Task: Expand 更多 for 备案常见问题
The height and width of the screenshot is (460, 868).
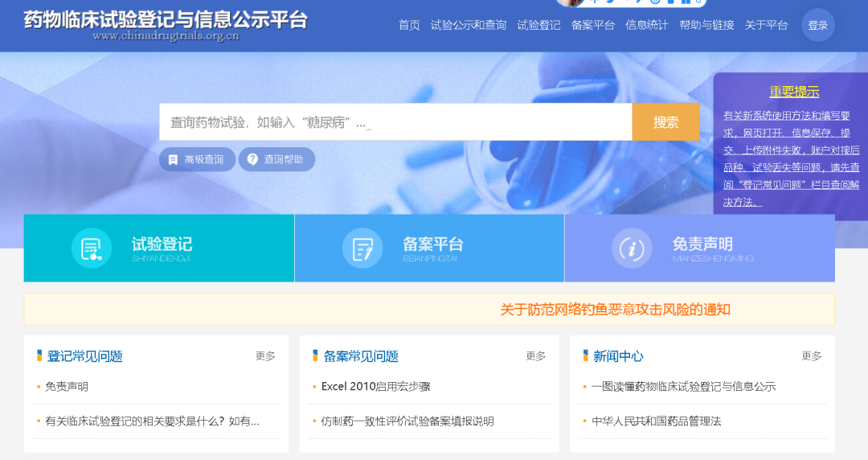Action: [x=536, y=356]
